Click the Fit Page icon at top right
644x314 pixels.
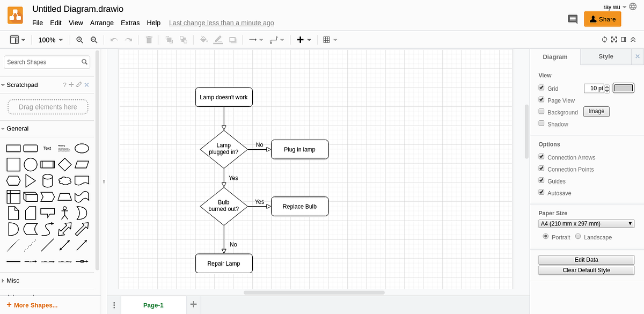tap(614, 39)
